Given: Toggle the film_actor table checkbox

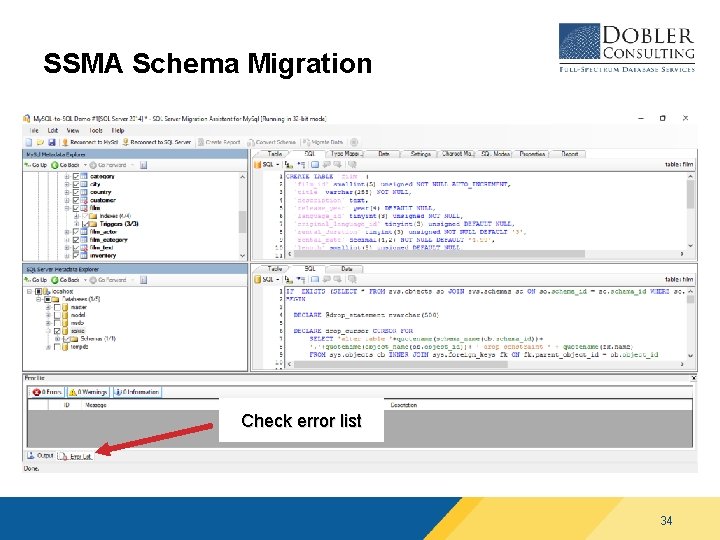Looking at the screenshot, I should [76, 232].
